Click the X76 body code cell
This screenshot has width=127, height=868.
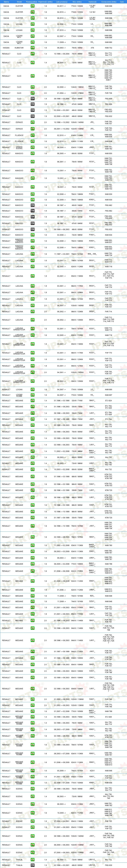tap(92, 48)
